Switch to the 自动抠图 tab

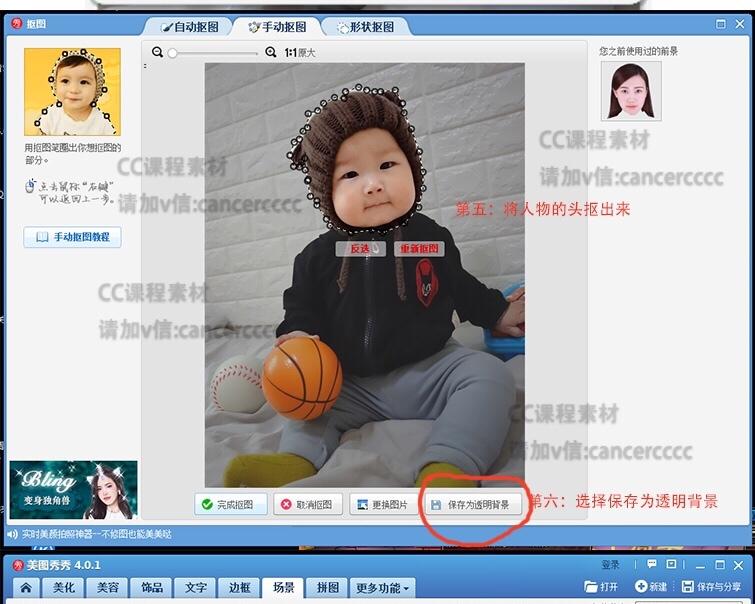click(190, 26)
